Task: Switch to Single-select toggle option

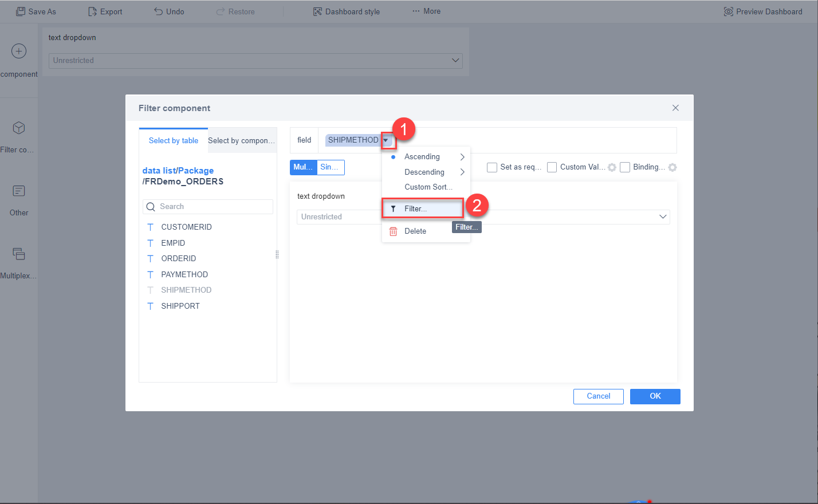Action: (331, 167)
